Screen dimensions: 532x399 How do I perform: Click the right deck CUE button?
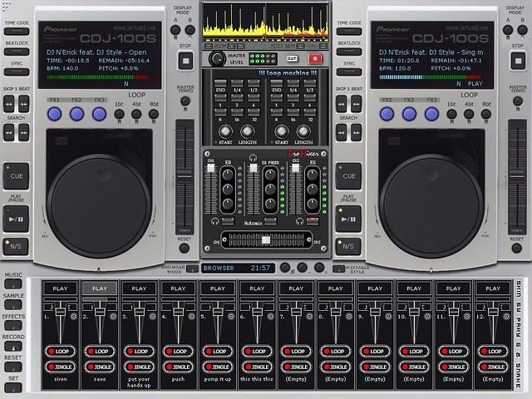coord(348,176)
